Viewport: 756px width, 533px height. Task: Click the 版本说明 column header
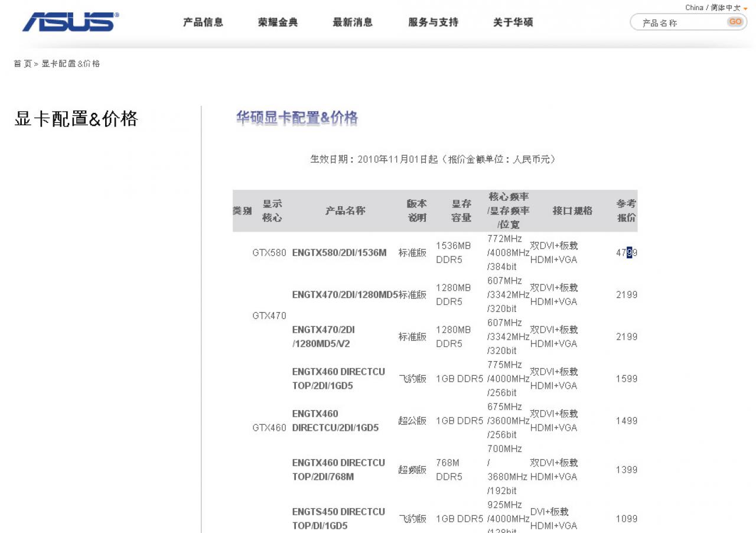(x=417, y=210)
